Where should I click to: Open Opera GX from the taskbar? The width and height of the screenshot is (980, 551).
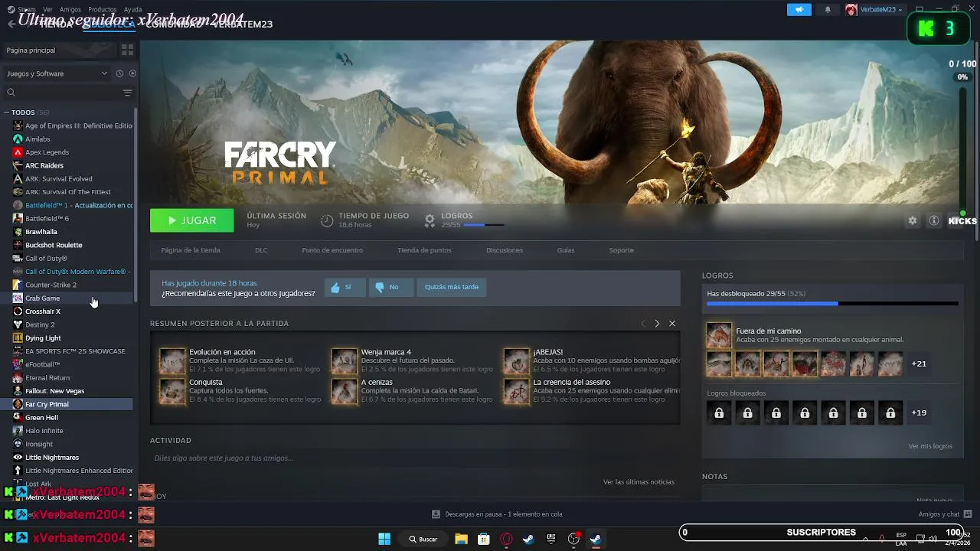coord(506,539)
